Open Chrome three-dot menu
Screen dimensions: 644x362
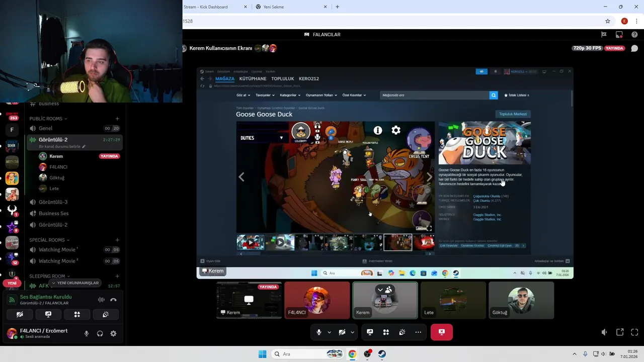click(x=636, y=21)
